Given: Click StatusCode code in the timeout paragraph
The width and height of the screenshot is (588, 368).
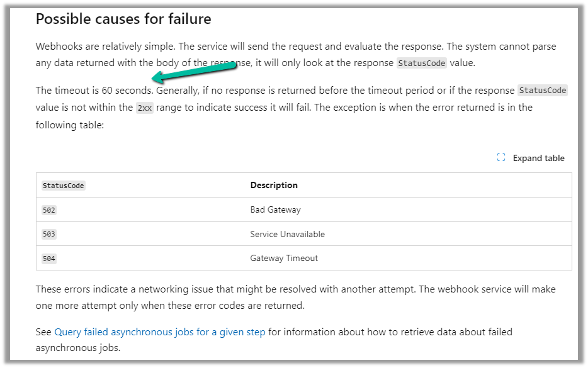Looking at the screenshot, I should (542, 91).
